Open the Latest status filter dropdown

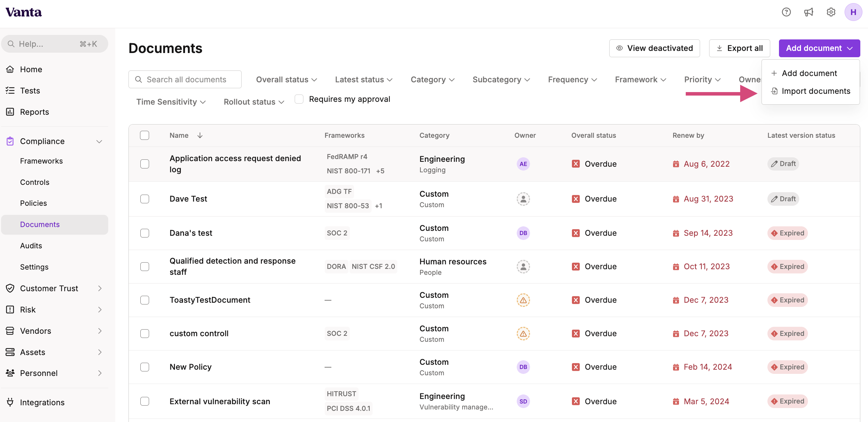[363, 80]
